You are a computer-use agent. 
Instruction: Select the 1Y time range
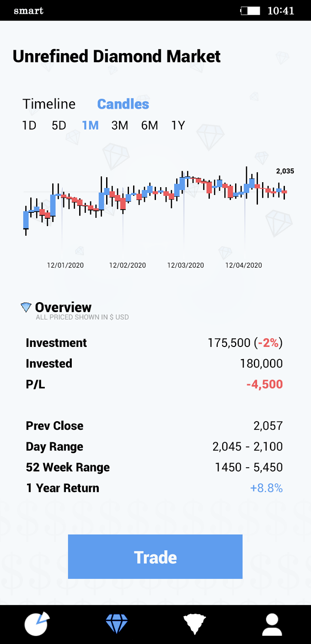coord(178,125)
